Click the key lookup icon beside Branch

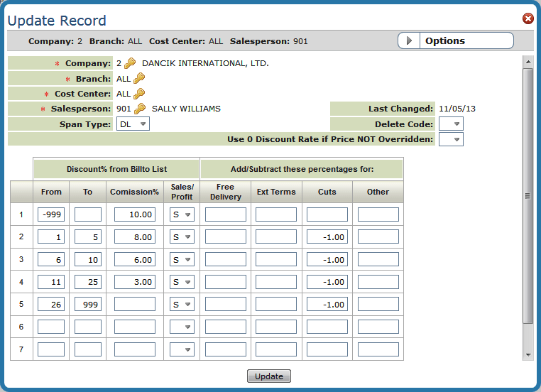pos(138,79)
